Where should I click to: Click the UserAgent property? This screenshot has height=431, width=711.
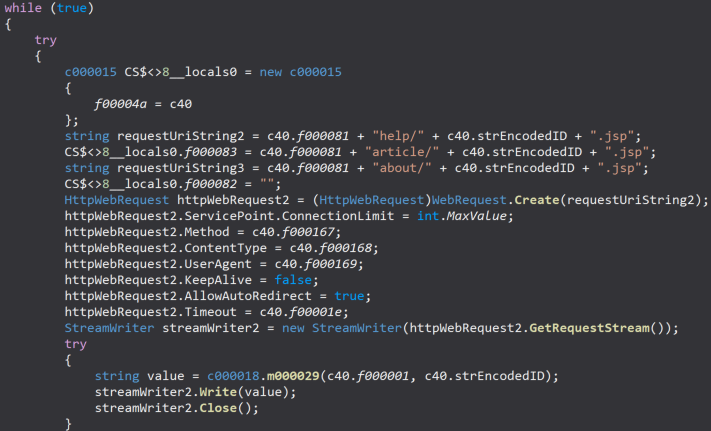tap(218, 264)
